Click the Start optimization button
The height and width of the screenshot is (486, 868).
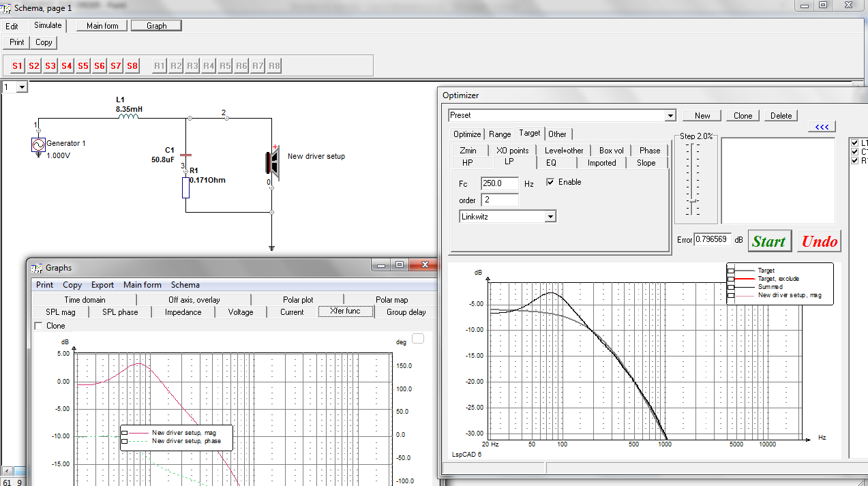[769, 241]
